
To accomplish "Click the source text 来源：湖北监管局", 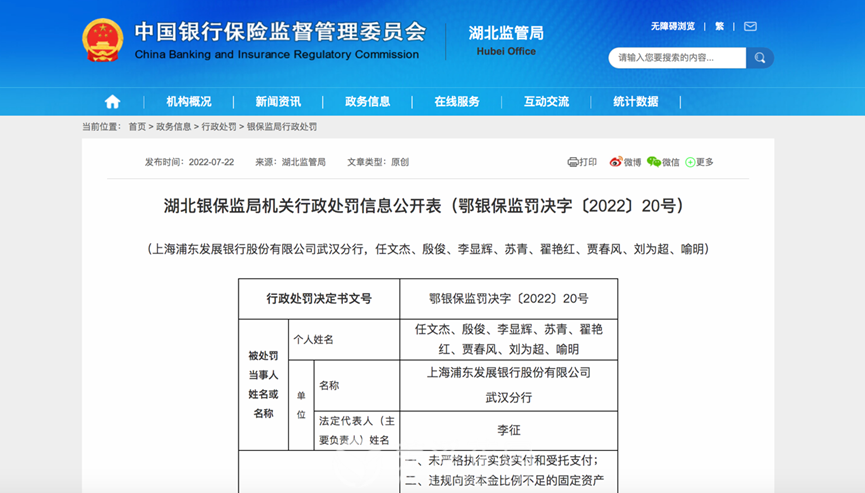I will (290, 162).
